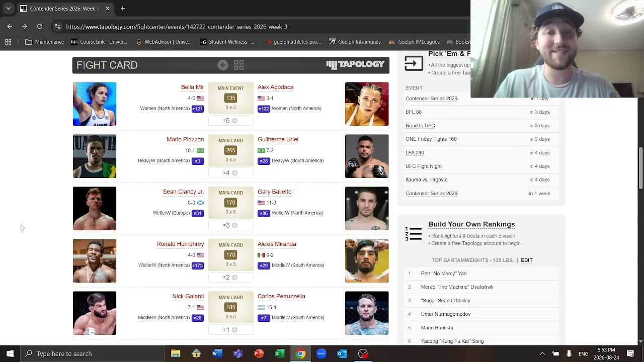Click Guilherme Uriel's fighter photo
The width and height of the screenshot is (644, 362).
pyautogui.click(x=367, y=156)
